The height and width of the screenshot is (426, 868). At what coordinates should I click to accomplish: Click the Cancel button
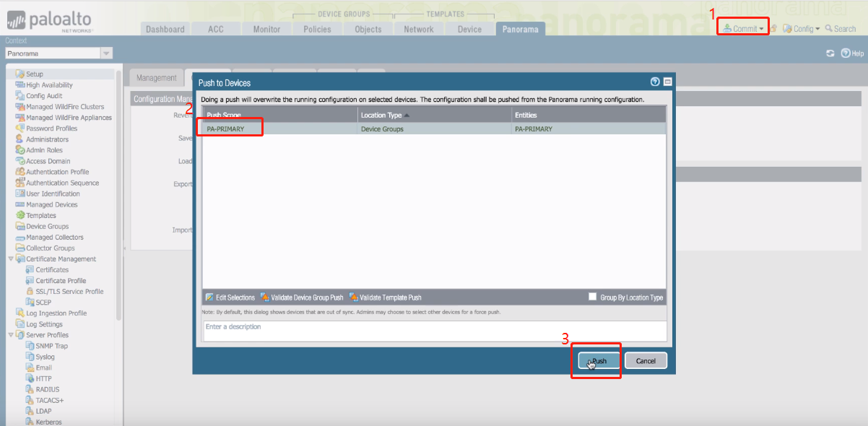click(646, 361)
